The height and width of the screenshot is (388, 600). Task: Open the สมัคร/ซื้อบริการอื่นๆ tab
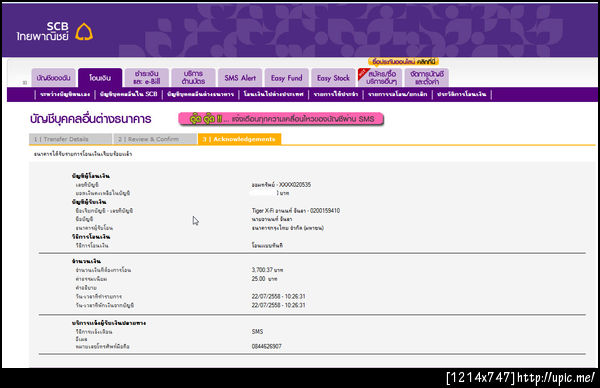click(380, 78)
